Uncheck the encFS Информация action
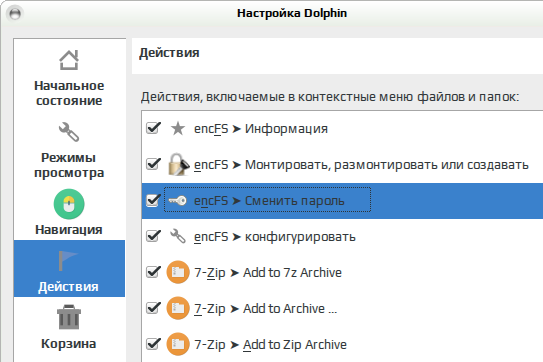The image size is (543, 362). coord(153,128)
